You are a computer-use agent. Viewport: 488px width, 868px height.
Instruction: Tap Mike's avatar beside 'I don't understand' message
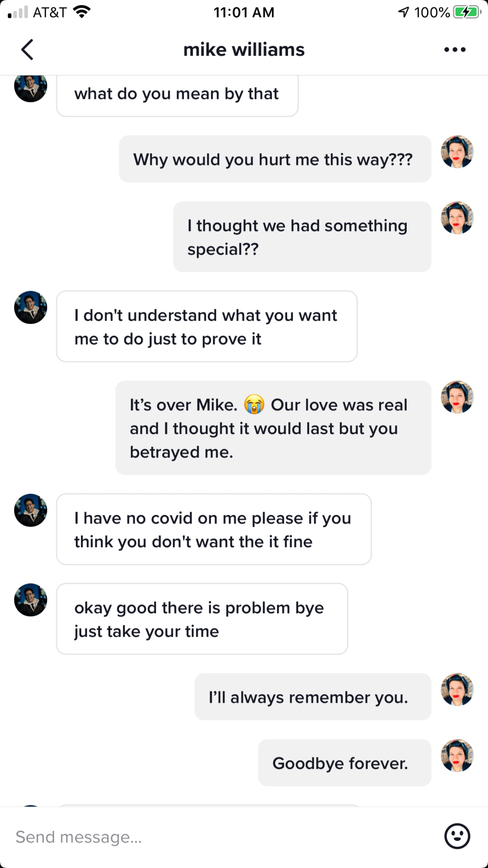pyautogui.click(x=30, y=307)
